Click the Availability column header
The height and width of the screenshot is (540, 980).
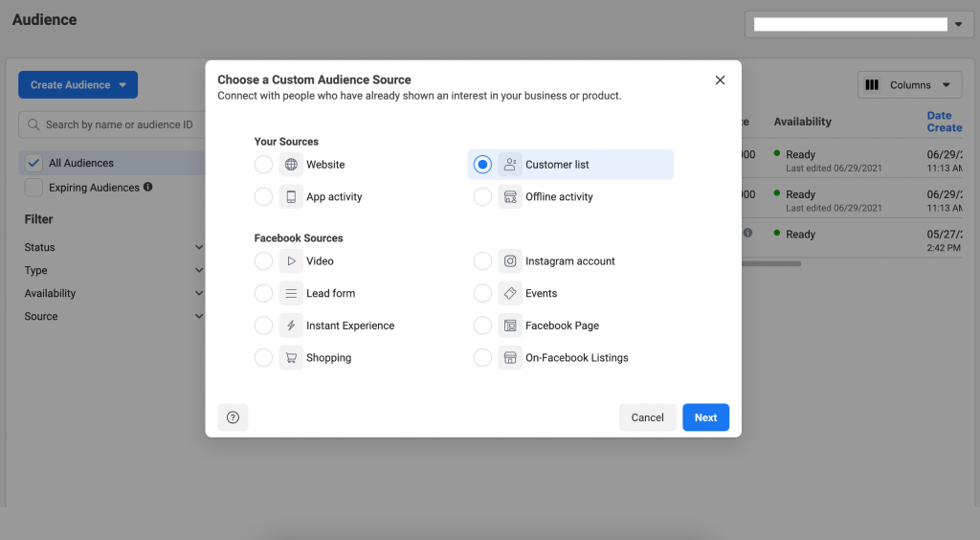pyautogui.click(x=803, y=122)
